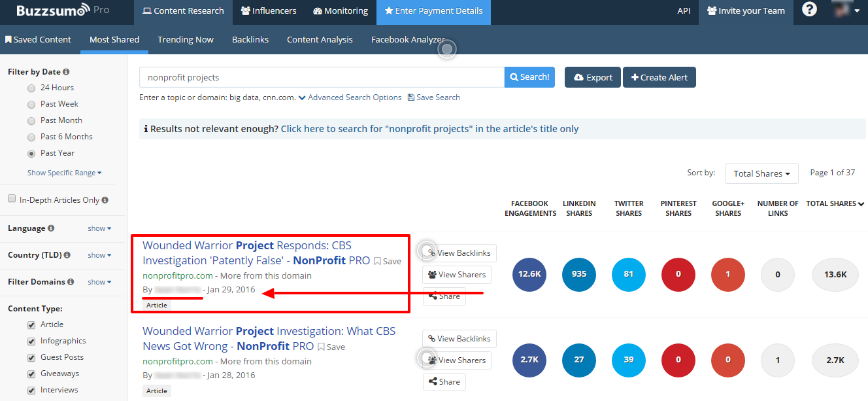
Task: Click Enter Payment Details
Action: click(434, 11)
